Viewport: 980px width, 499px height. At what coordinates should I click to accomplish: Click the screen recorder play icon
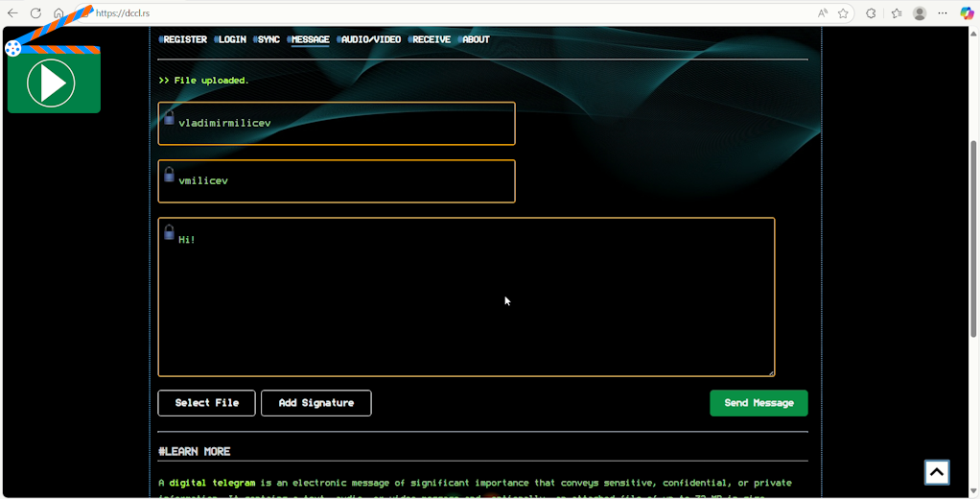[53, 83]
